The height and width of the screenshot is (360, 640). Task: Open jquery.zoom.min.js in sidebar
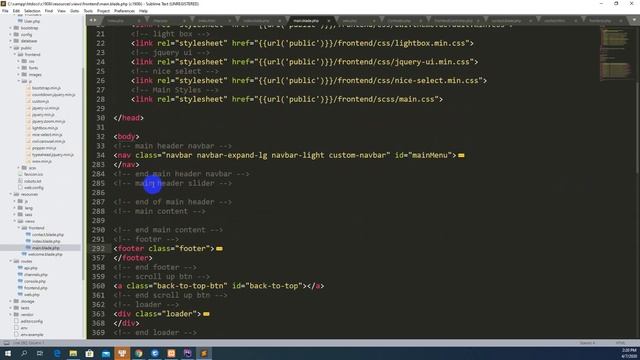tap(49, 122)
